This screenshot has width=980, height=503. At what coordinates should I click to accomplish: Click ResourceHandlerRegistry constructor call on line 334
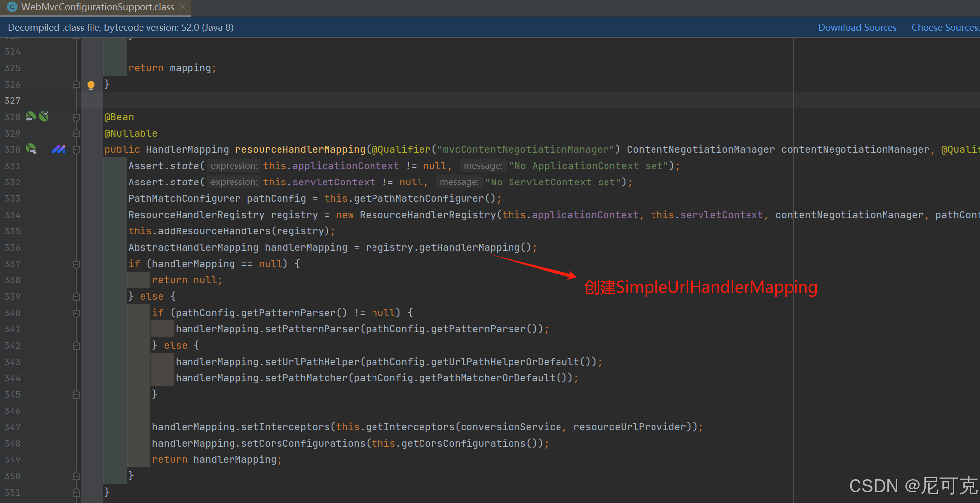click(428, 215)
